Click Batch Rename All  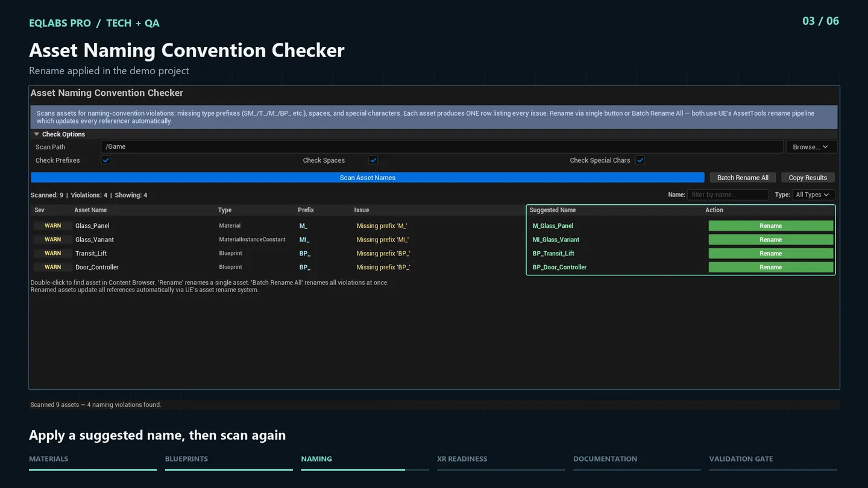coord(743,178)
